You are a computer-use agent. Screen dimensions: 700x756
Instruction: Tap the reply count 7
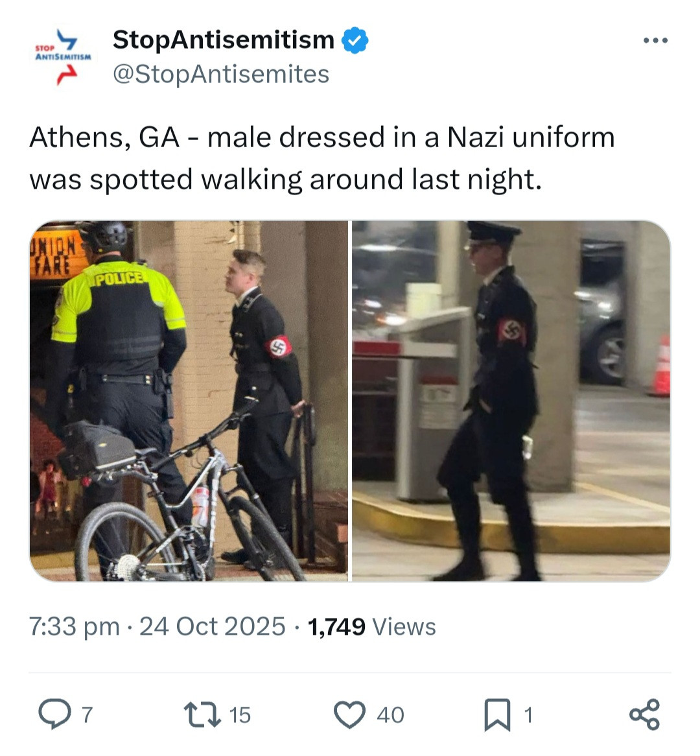tap(87, 715)
